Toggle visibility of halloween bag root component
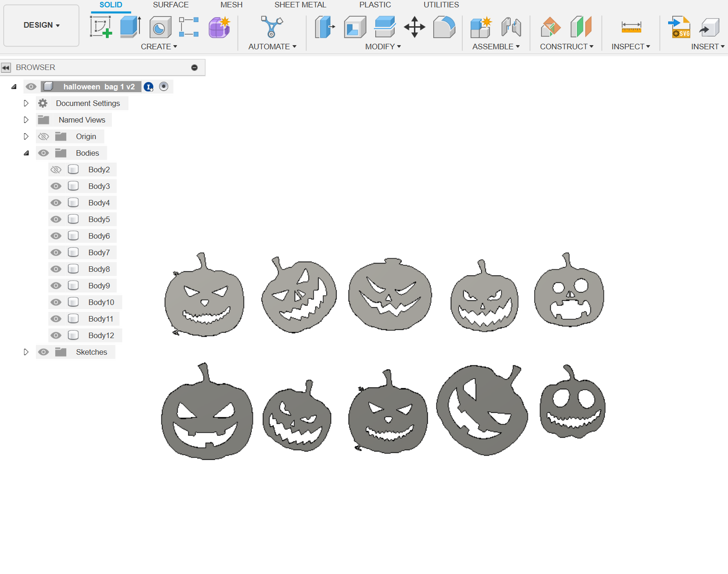 point(31,87)
